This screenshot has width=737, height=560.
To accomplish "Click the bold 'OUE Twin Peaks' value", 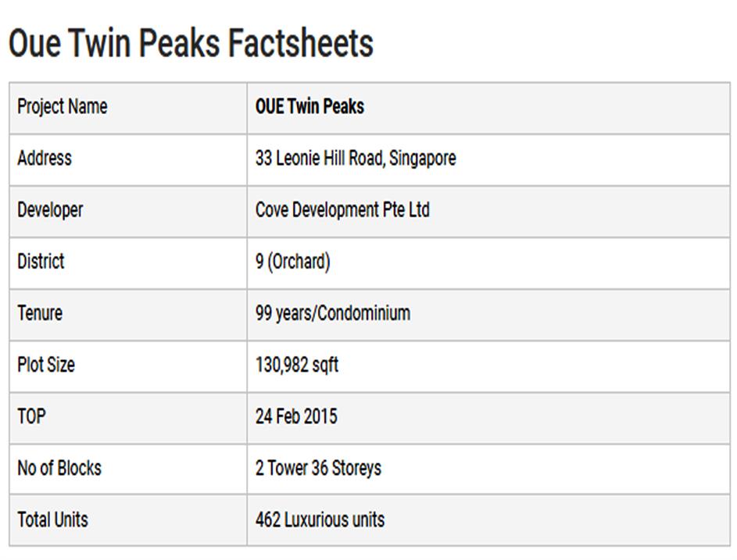I will [x=309, y=107].
